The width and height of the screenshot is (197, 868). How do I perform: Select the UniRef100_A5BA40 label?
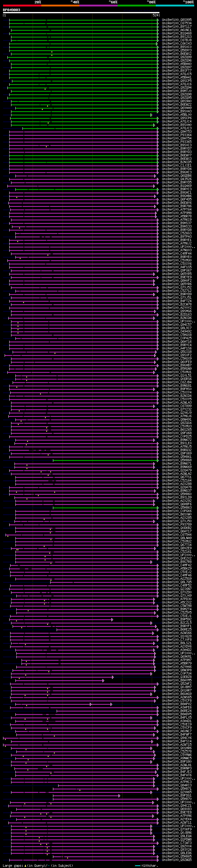177,64
